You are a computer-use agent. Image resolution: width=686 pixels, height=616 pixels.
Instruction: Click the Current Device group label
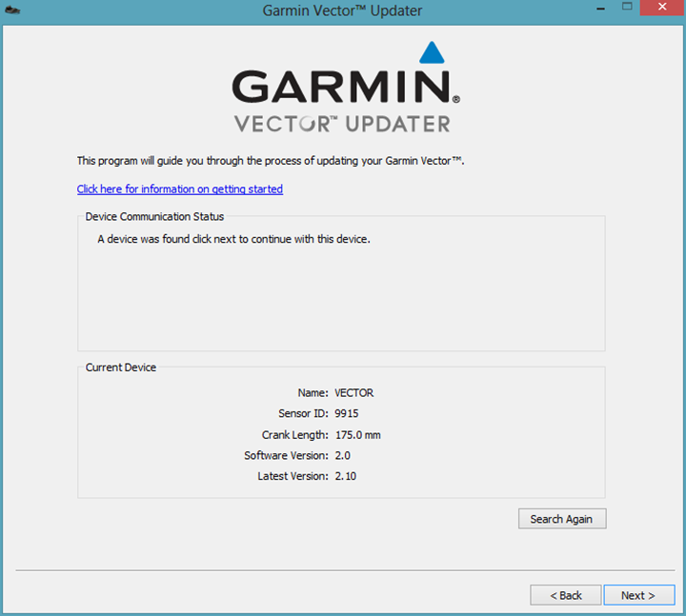(x=121, y=368)
